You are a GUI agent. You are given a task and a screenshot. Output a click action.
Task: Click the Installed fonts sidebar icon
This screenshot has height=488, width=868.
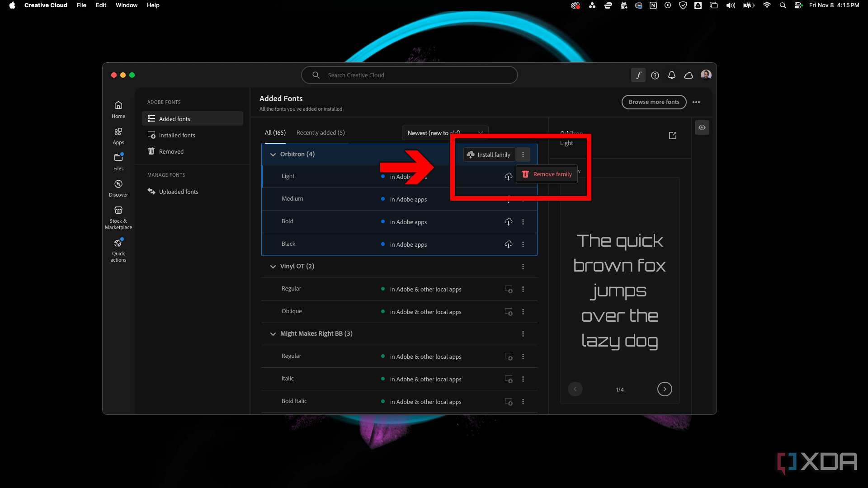point(151,135)
